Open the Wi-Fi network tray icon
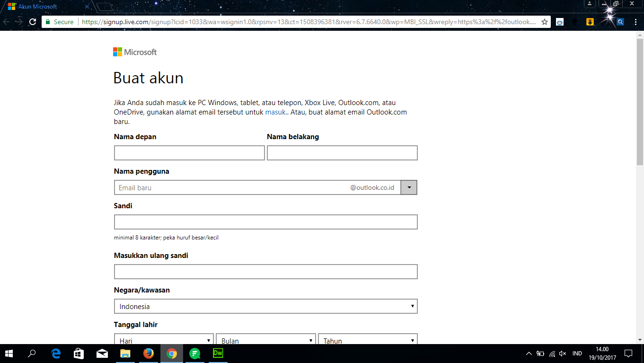The width and height of the screenshot is (644, 363). (x=552, y=354)
